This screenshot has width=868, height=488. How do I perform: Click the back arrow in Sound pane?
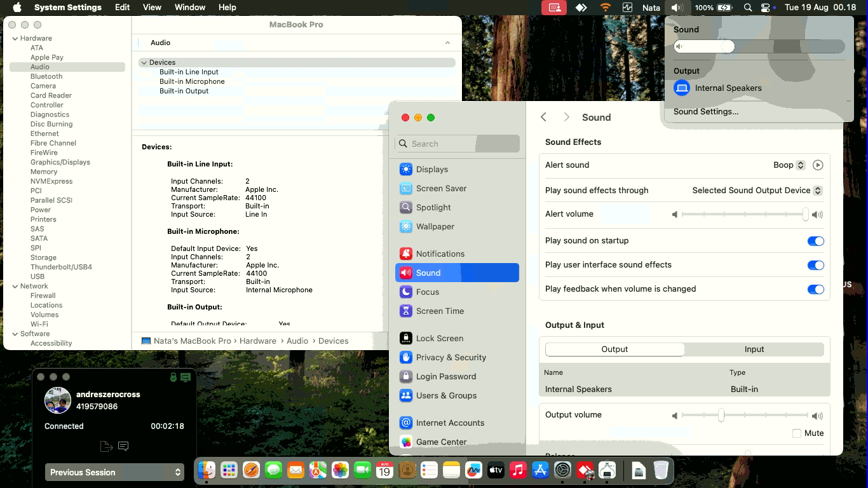543,118
